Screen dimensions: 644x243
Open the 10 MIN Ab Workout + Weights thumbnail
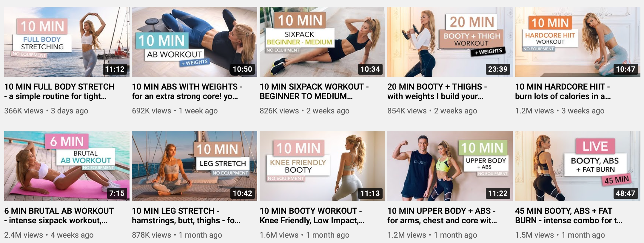click(195, 42)
